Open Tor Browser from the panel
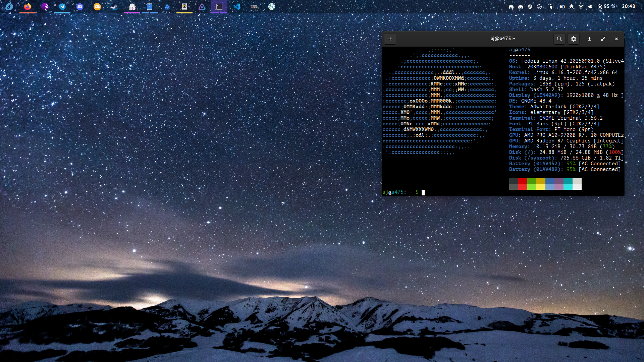The height and width of the screenshot is (362, 644). (x=45, y=6)
